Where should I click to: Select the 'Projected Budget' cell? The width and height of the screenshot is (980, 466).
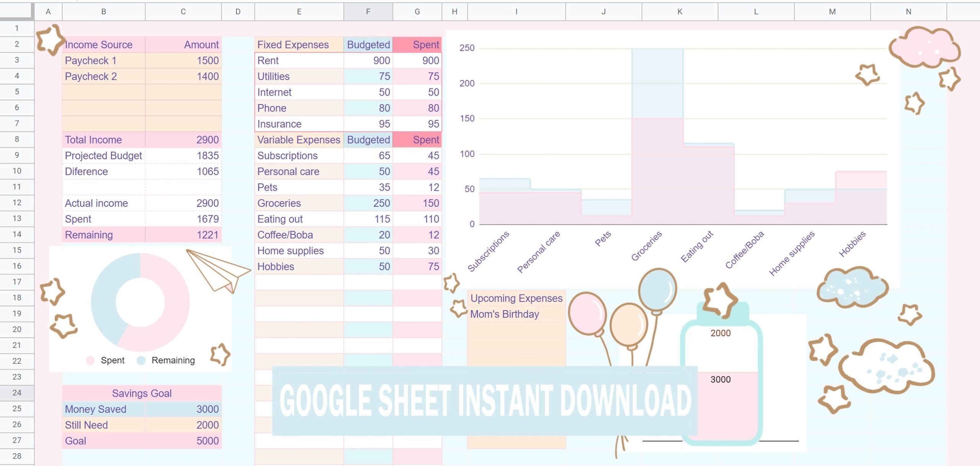pyautogui.click(x=103, y=155)
